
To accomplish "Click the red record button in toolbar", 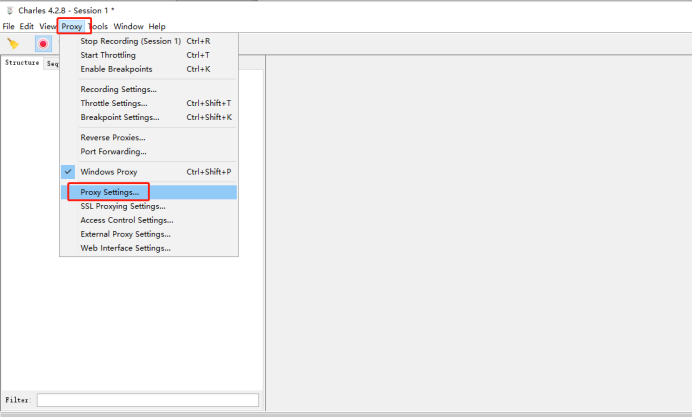I will pos(43,44).
